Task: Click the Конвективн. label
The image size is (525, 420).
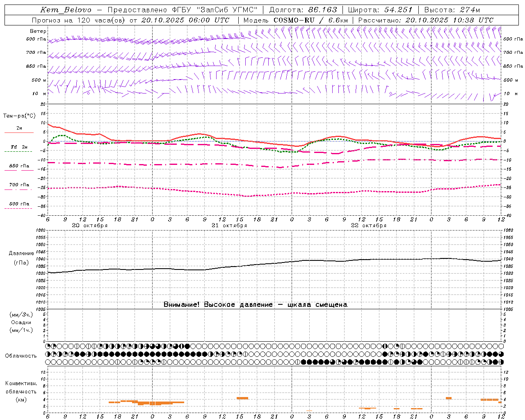Action: (21, 383)
